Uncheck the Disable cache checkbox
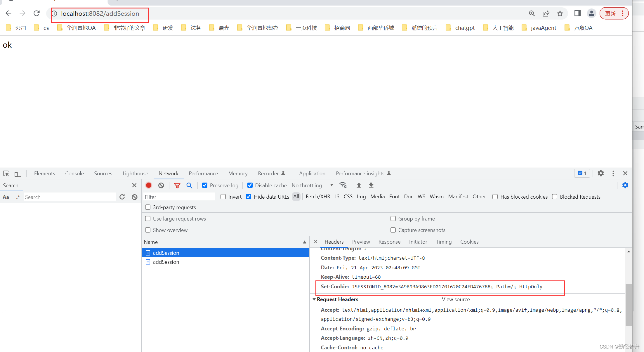 (250, 185)
